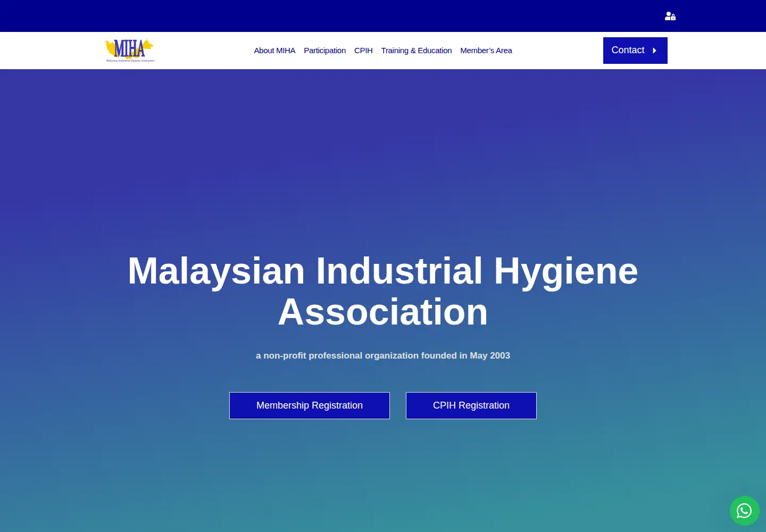
Task: Open the Participation menu
Action: pos(324,51)
